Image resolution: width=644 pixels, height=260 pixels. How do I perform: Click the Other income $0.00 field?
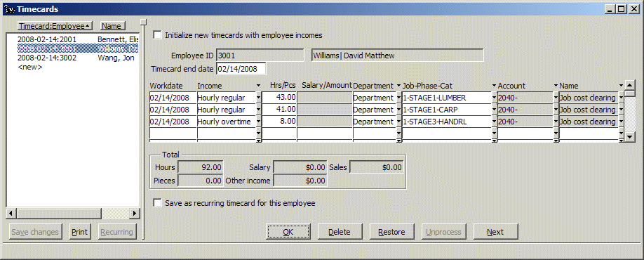(x=300, y=181)
